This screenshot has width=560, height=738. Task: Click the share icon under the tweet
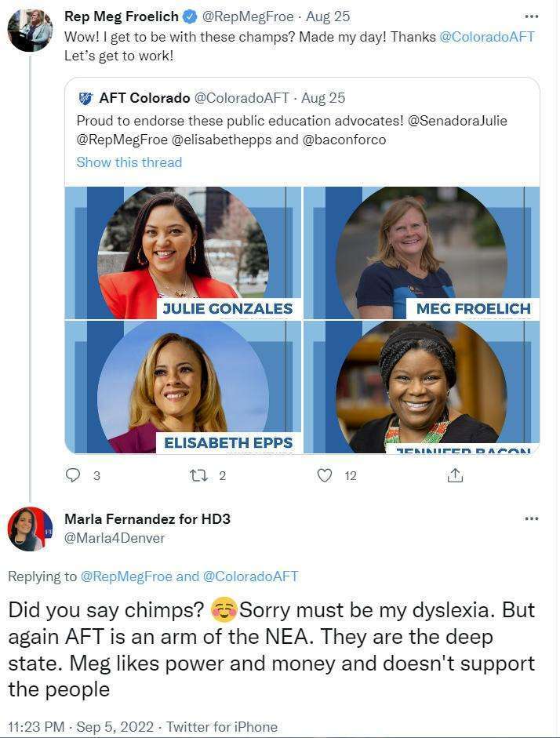[455, 475]
